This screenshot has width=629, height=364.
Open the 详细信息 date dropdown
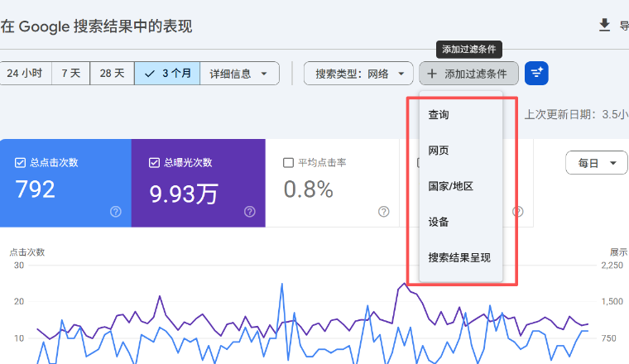coord(239,74)
